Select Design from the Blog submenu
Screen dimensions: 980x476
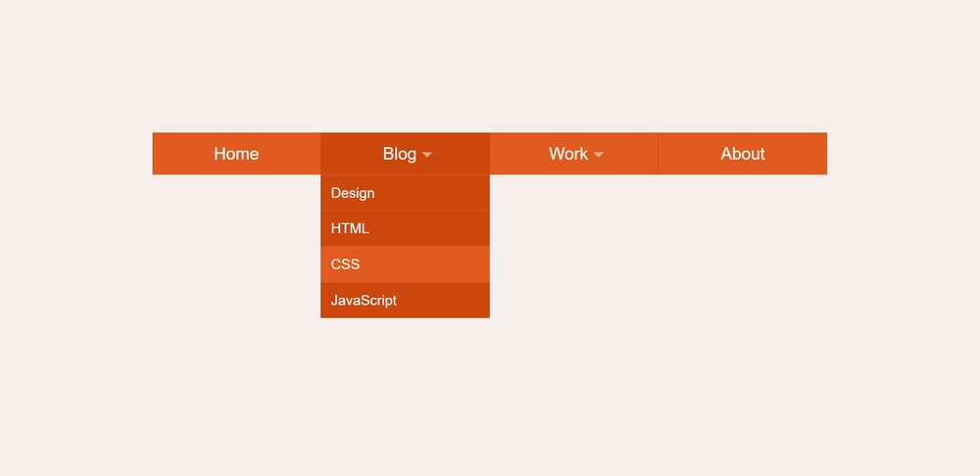405,193
